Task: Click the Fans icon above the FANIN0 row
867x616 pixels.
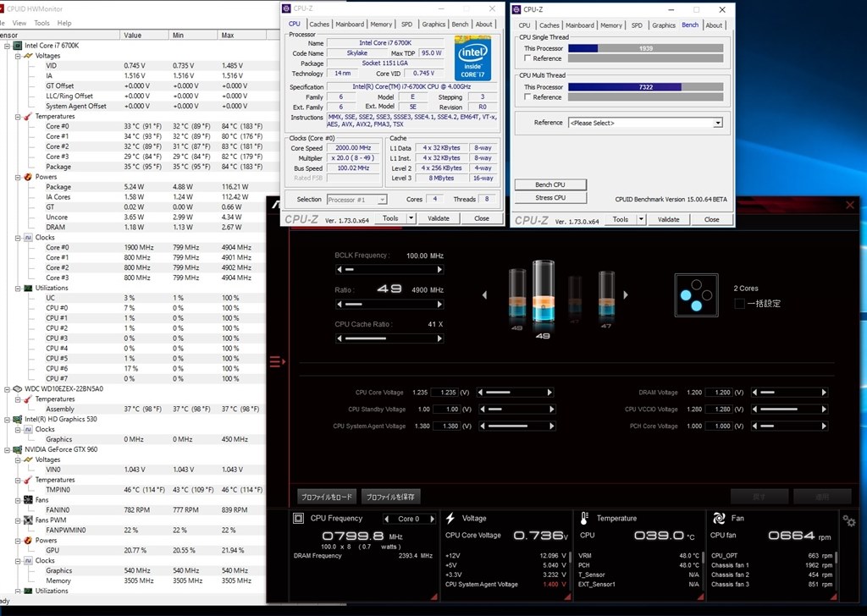Action: pyautogui.click(x=28, y=500)
